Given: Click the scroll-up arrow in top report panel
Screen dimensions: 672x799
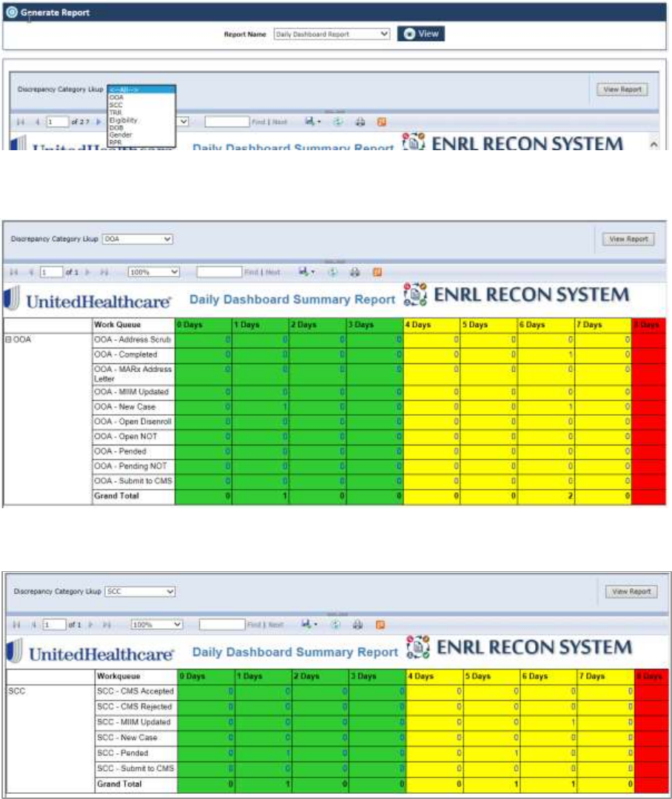Looking at the screenshot, I should tap(653, 144).
